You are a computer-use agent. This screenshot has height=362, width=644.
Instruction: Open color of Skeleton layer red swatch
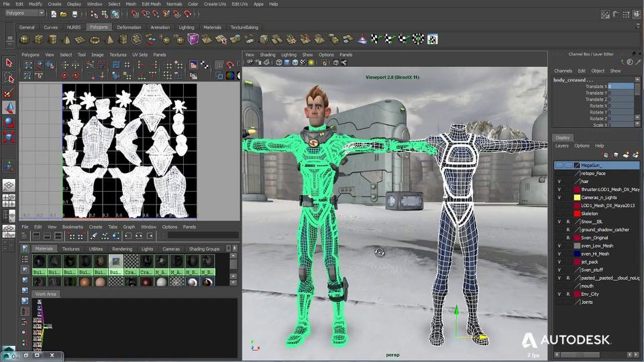point(577,213)
